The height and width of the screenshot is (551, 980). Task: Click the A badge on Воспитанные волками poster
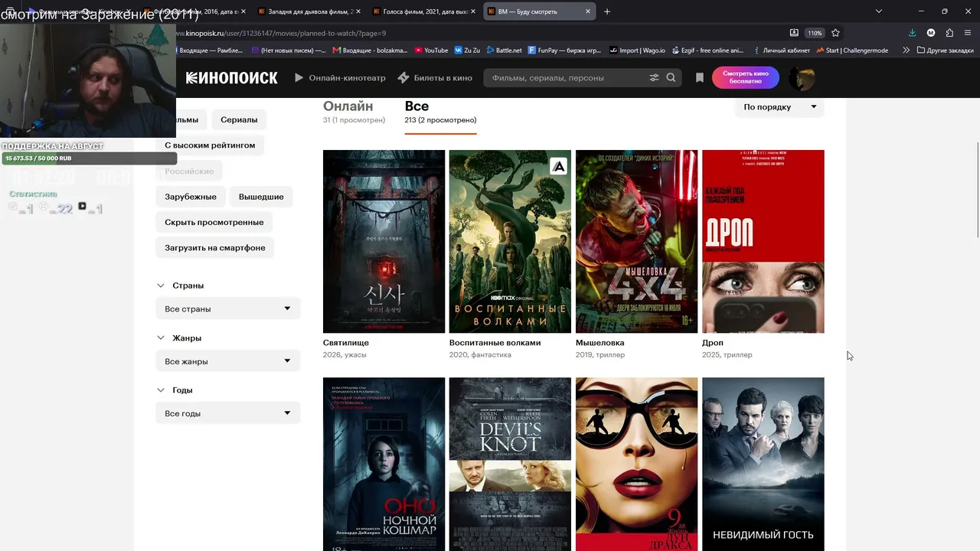[559, 165]
